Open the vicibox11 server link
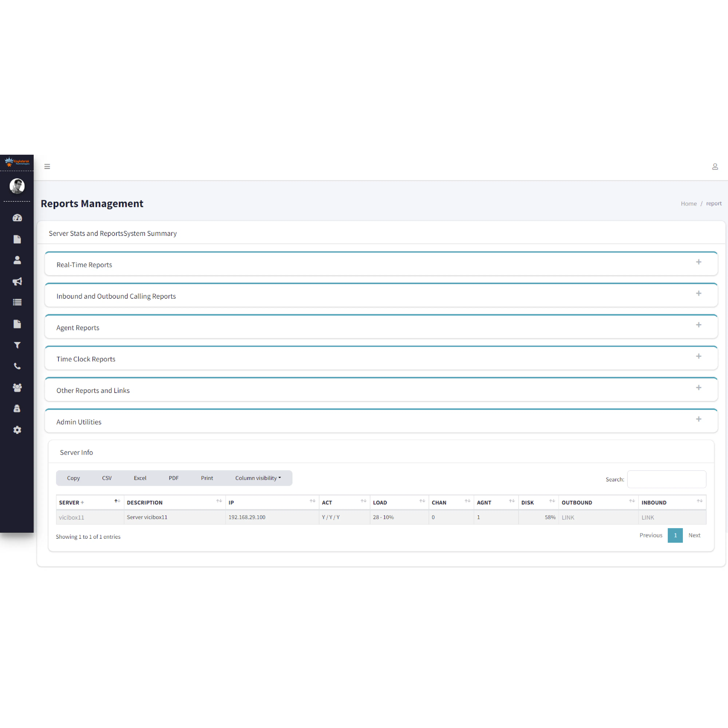This screenshot has width=728, height=728. click(72, 517)
